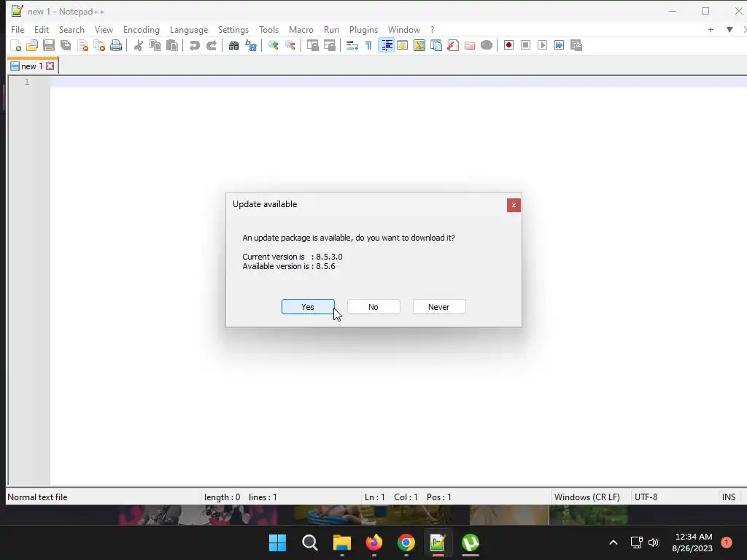747x560 pixels.
Task: Open the Edit menu
Action: coord(42,29)
